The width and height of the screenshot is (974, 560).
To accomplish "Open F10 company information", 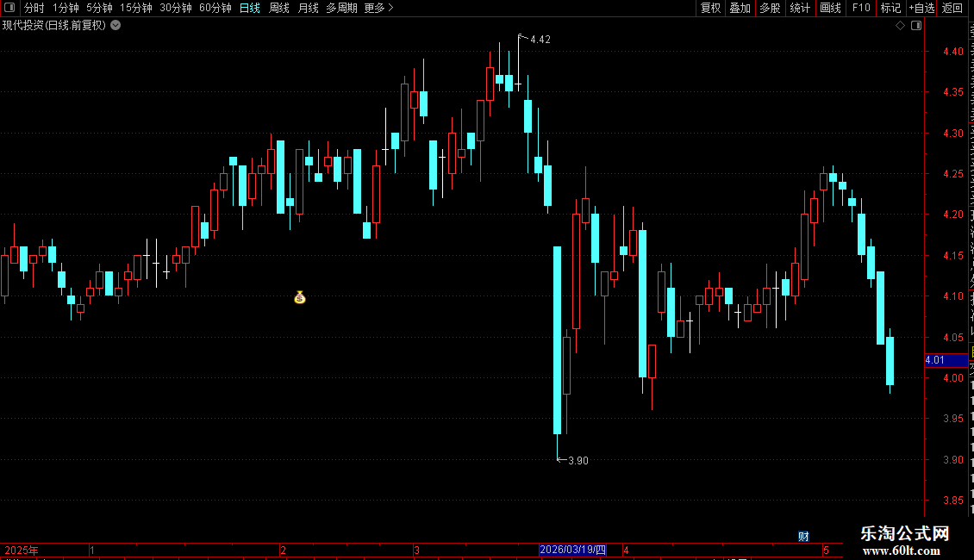I will pyautogui.click(x=861, y=8).
